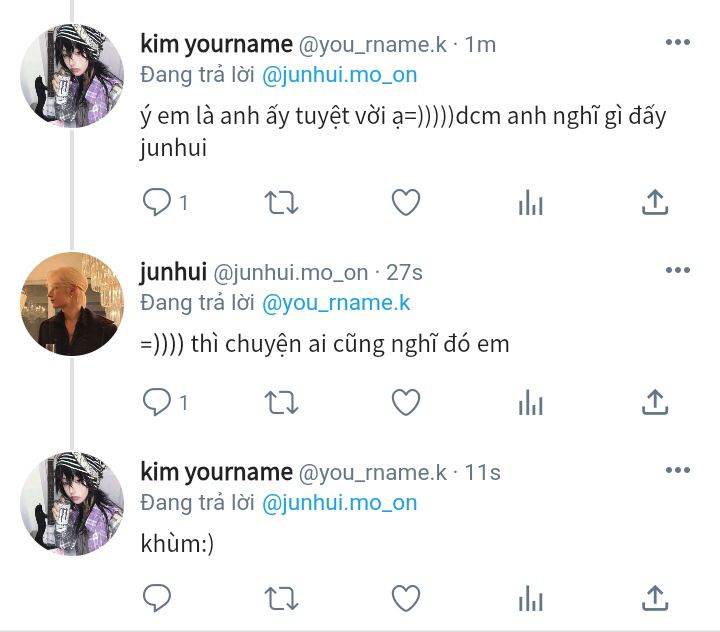The image size is (720, 632).
Task: Open kim yourname avatar on the 11s tweet
Action: pyautogui.click(x=72, y=504)
